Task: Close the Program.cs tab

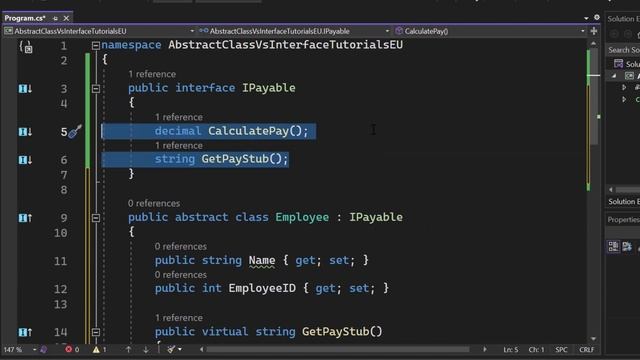Action: click(66, 18)
